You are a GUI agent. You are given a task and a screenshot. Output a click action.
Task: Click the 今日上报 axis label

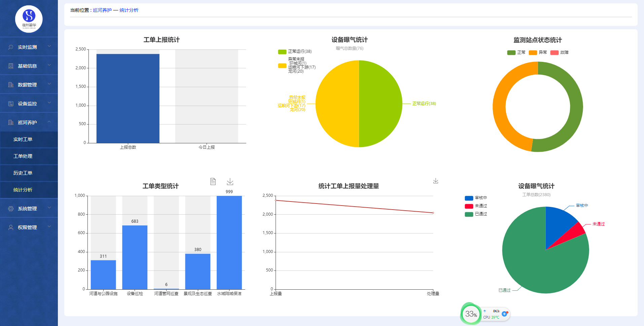pos(207,147)
